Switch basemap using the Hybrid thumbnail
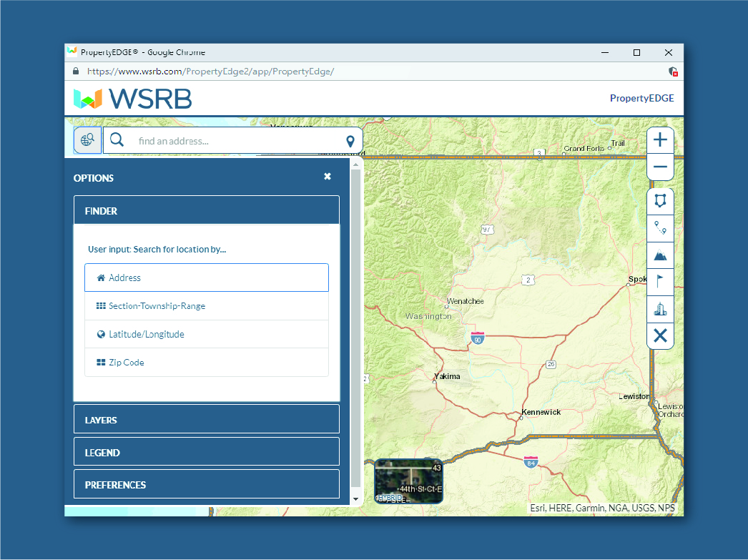 [x=409, y=481]
